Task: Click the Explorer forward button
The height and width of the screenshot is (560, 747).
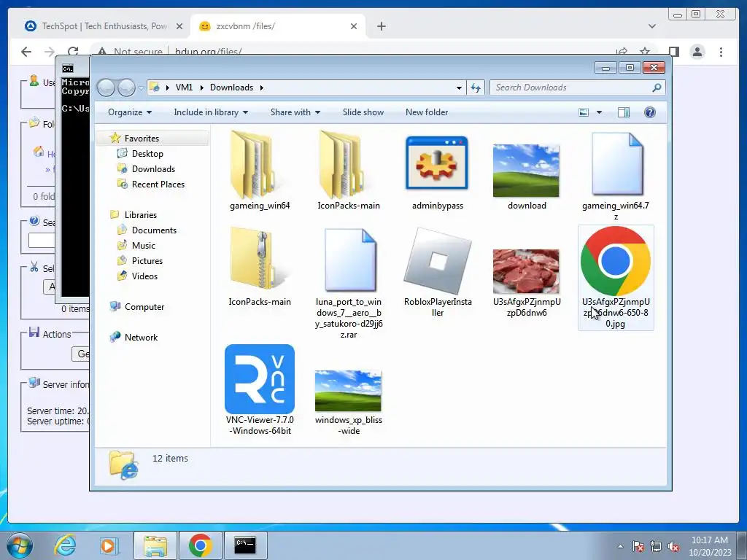Action: pyautogui.click(x=126, y=87)
